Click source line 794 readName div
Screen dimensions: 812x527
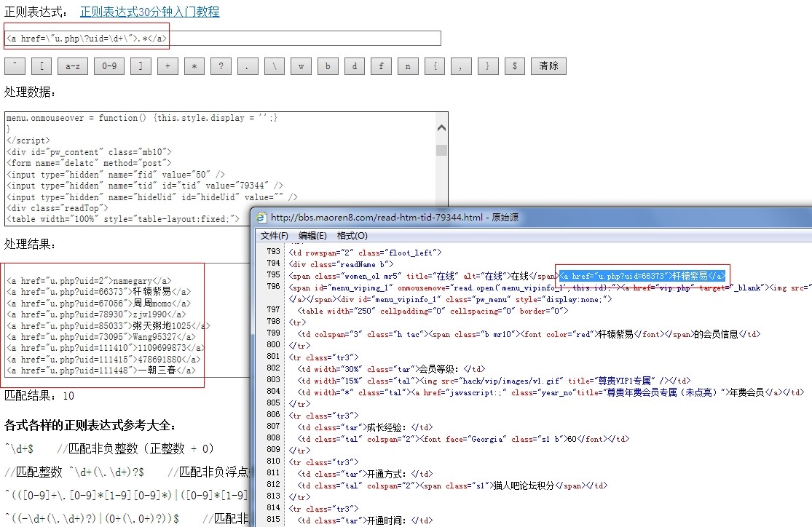(x=339, y=264)
